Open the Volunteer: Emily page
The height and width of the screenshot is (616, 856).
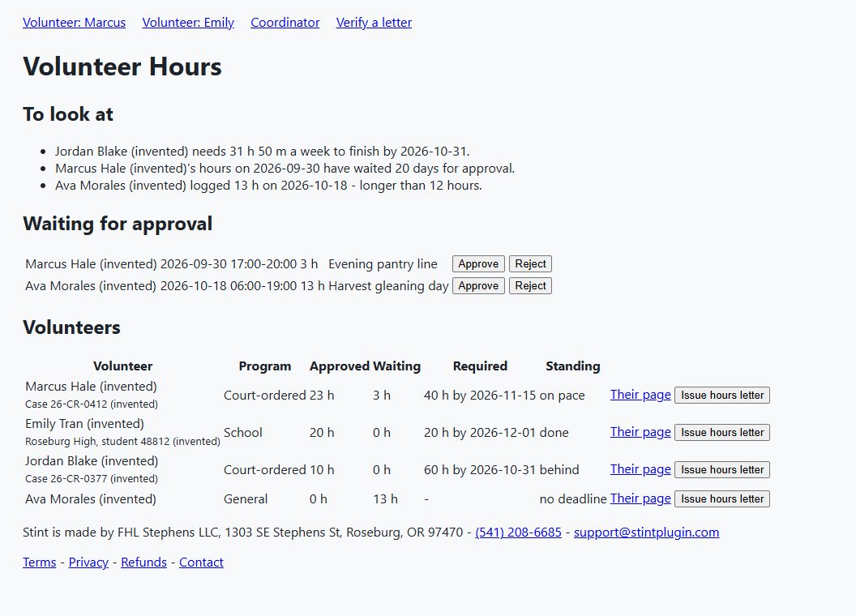[188, 23]
